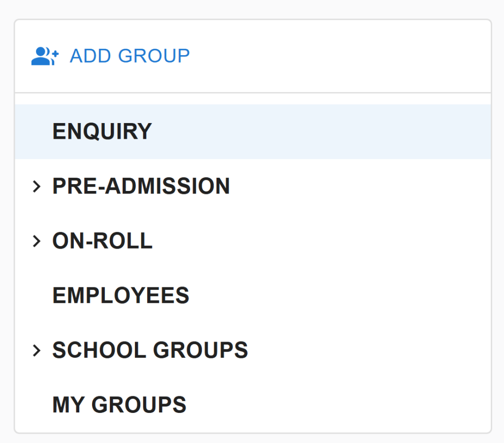Expand the PRE-ADMISSION chevron arrow
The height and width of the screenshot is (443, 504).
36,187
